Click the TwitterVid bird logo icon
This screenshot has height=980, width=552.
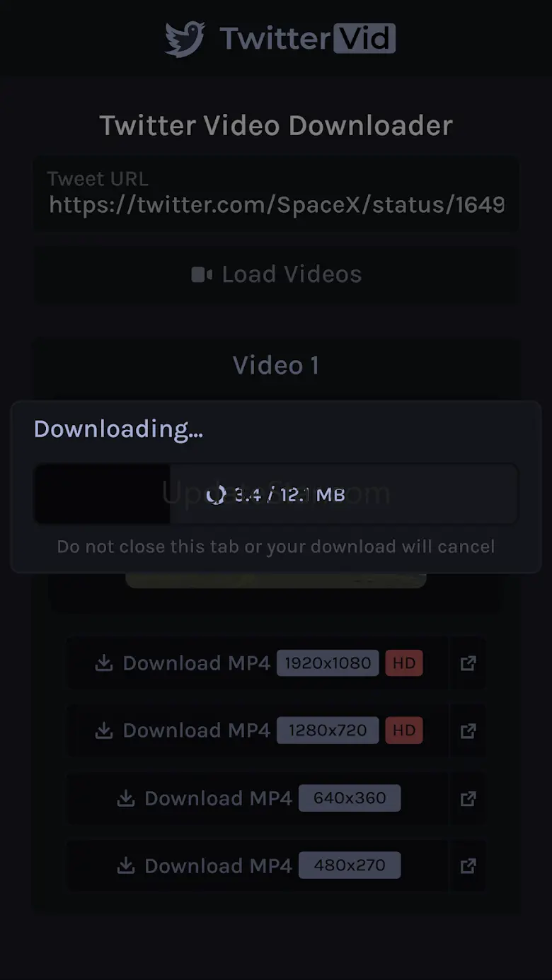[185, 39]
